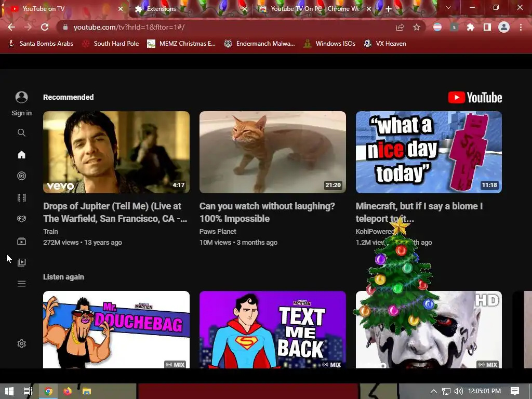Close the Youtube TV On PC tab

click(369, 9)
